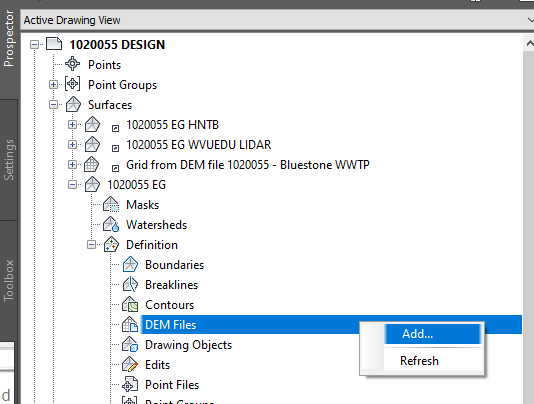This screenshot has width=534, height=404.
Task: Click the grid surface icon for Grid from DEM file
Action: pyautogui.click(x=92, y=165)
